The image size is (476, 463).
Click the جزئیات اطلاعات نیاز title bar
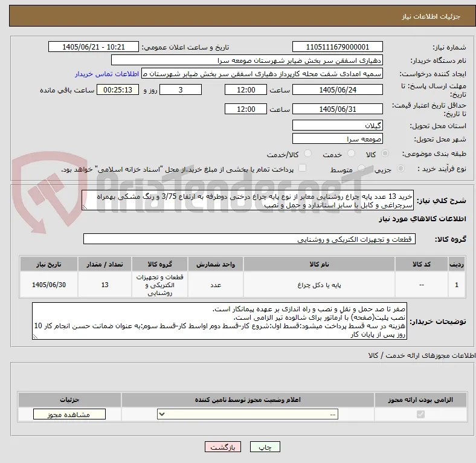pyautogui.click(x=242, y=16)
